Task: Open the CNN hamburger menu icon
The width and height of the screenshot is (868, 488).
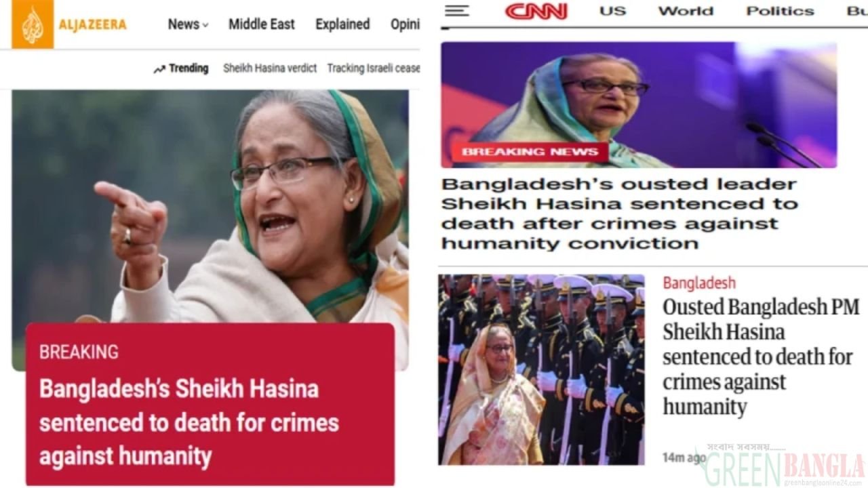Action: click(x=457, y=11)
